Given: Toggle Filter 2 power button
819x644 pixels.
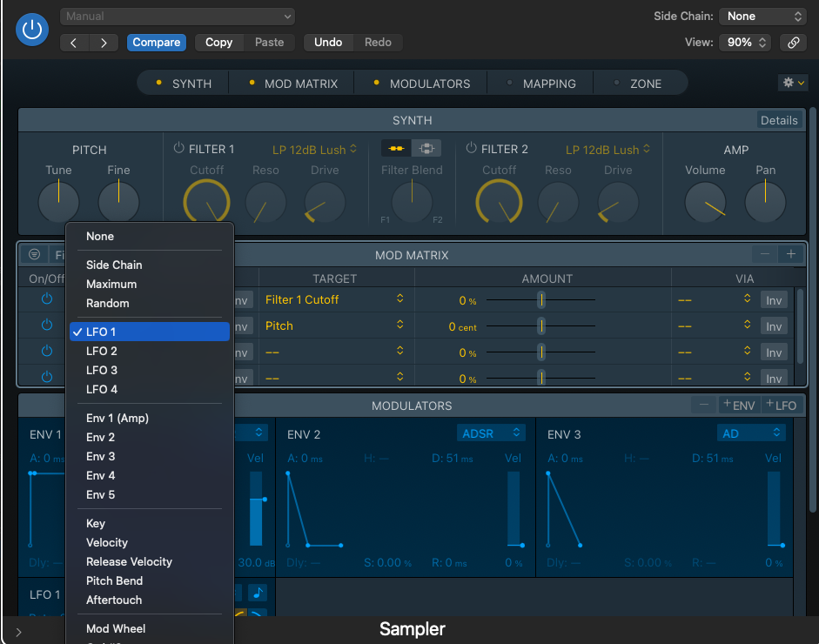Looking at the screenshot, I should click(471, 148).
